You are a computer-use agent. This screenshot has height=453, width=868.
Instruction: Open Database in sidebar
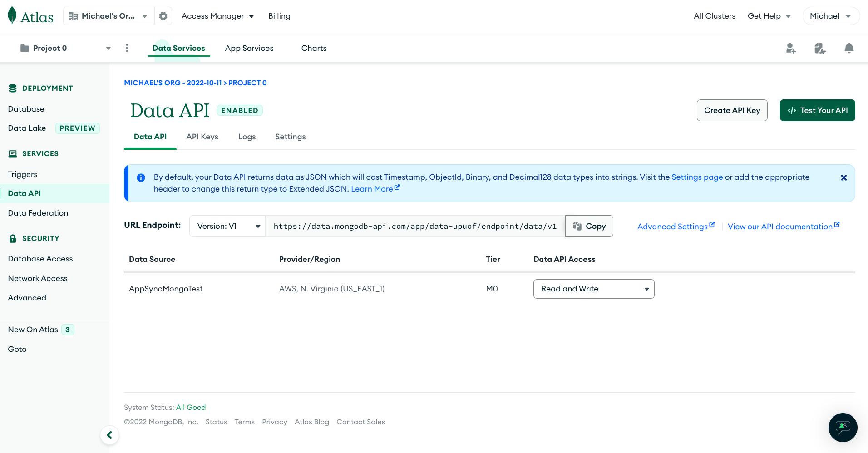pos(26,109)
